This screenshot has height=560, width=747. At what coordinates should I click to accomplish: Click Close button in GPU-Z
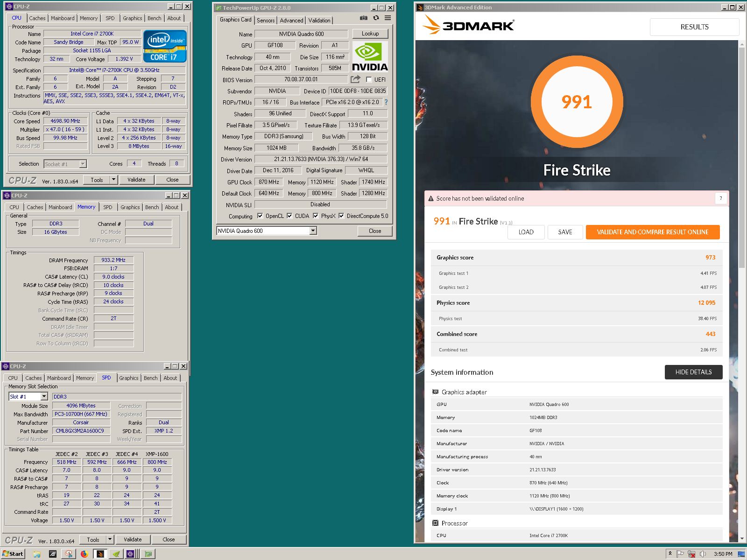click(374, 231)
